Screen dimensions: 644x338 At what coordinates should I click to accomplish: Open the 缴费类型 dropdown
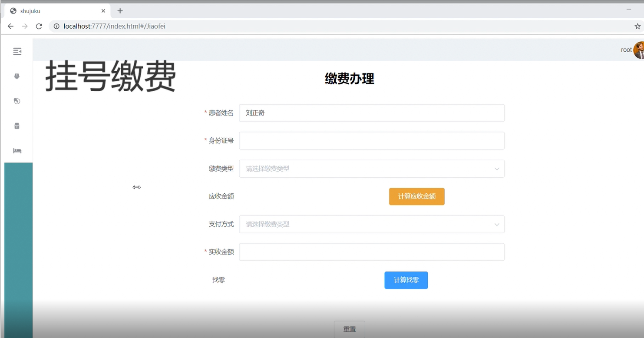pyautogui.click(x=372, y=169)
